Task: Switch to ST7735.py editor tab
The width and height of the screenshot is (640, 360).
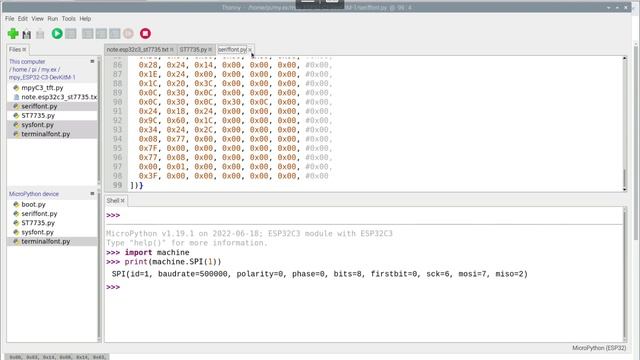Action: coord(193,49)
